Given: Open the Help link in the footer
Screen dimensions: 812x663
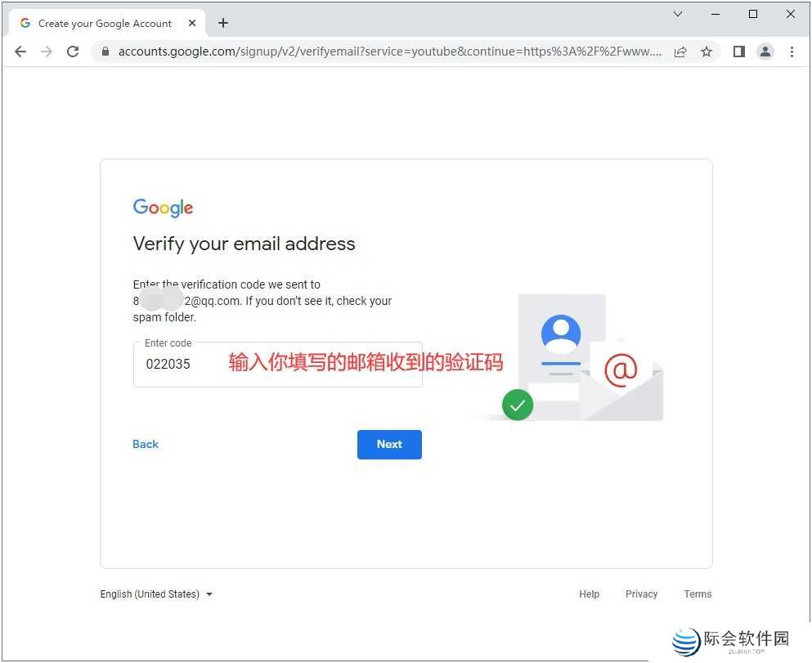Looking at the screenshot, I should pos(590,594).
